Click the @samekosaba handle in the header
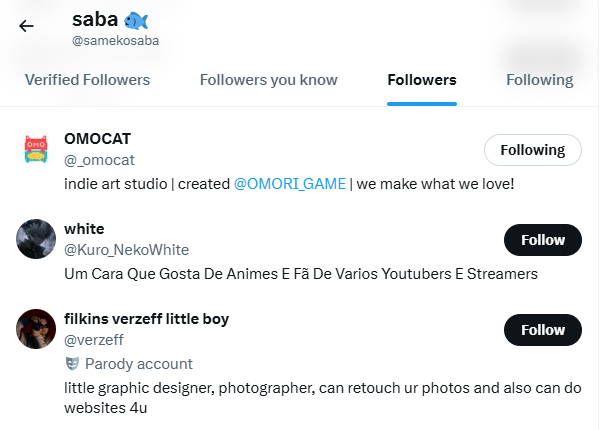The width and height of the screenshot is (601, 430). [115, 42]
